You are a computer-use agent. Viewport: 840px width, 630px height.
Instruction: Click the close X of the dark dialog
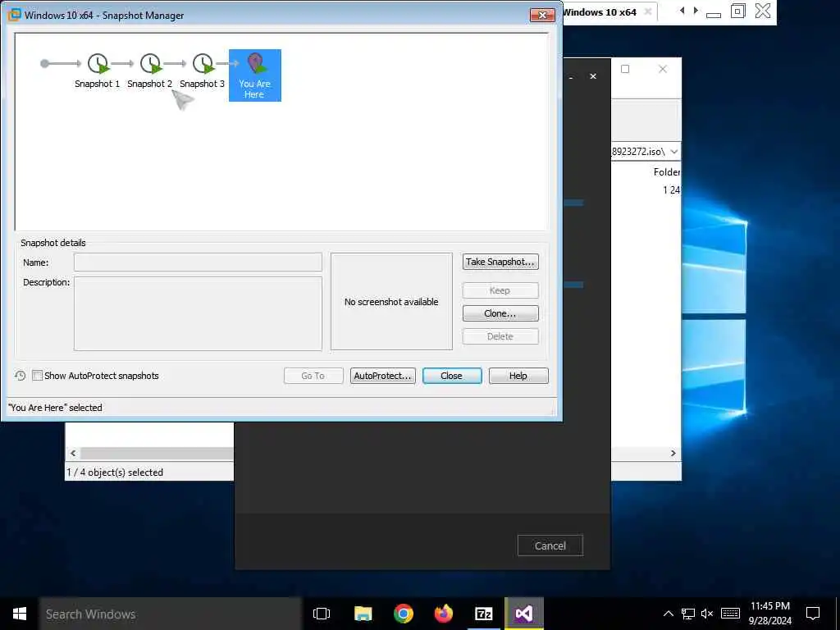(x=593, y=76)
